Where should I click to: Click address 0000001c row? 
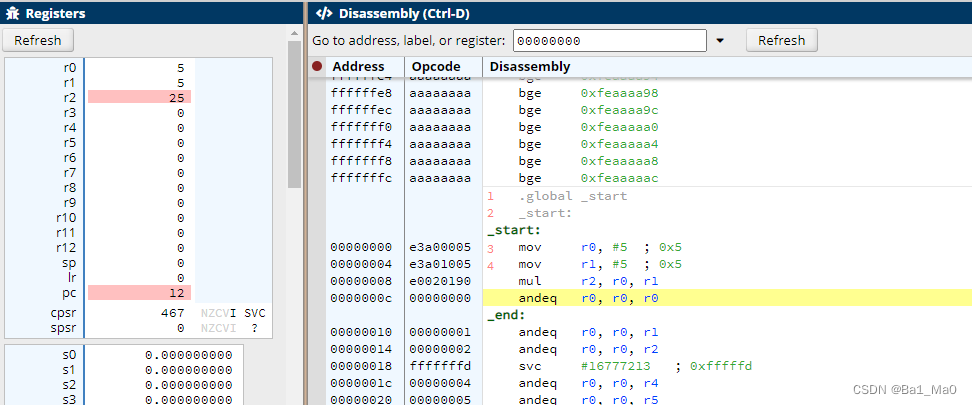(361, 383)
